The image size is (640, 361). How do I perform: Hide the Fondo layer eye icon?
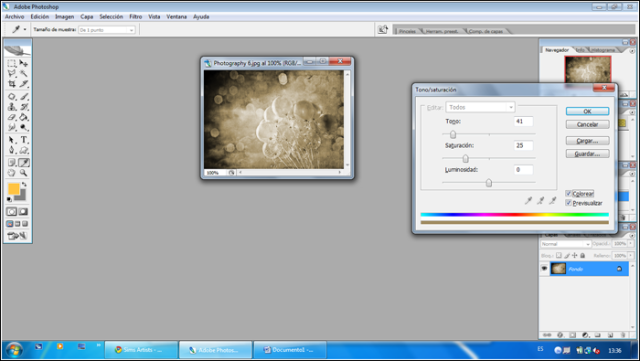tap(544, 269)
